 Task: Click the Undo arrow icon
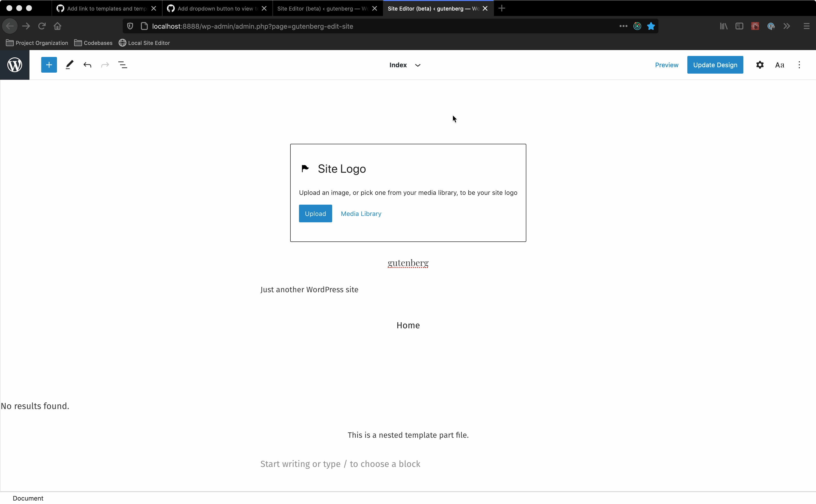click(x=87, y=65)
